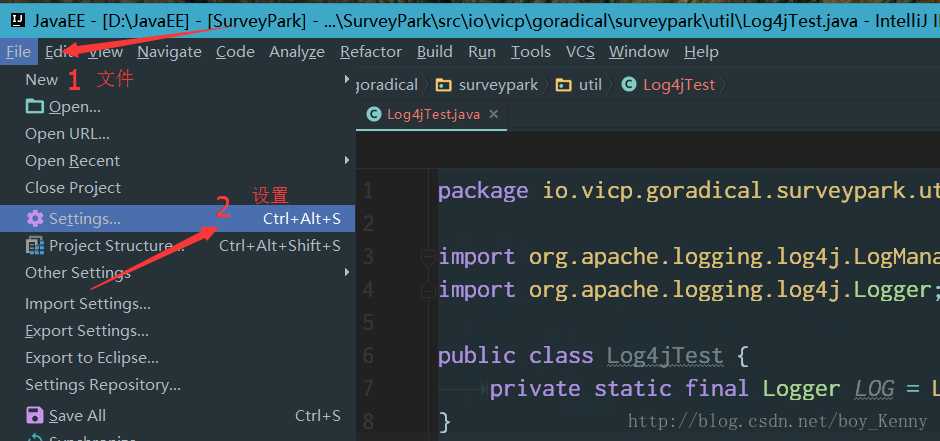The width and height of the screenshot is (940, 441).
Task: Click the Save All floppy icon
Action: pyautogui.click(x=35, y=416)
